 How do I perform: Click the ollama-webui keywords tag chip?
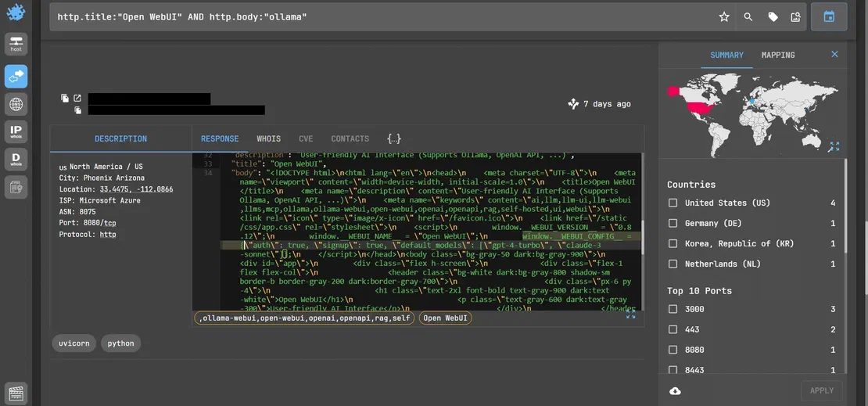tap(304, 318)
